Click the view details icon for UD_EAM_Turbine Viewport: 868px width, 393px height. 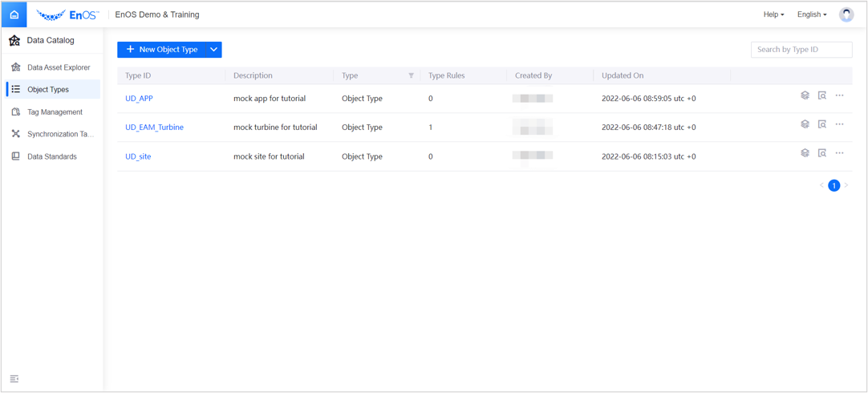(822, 124)
